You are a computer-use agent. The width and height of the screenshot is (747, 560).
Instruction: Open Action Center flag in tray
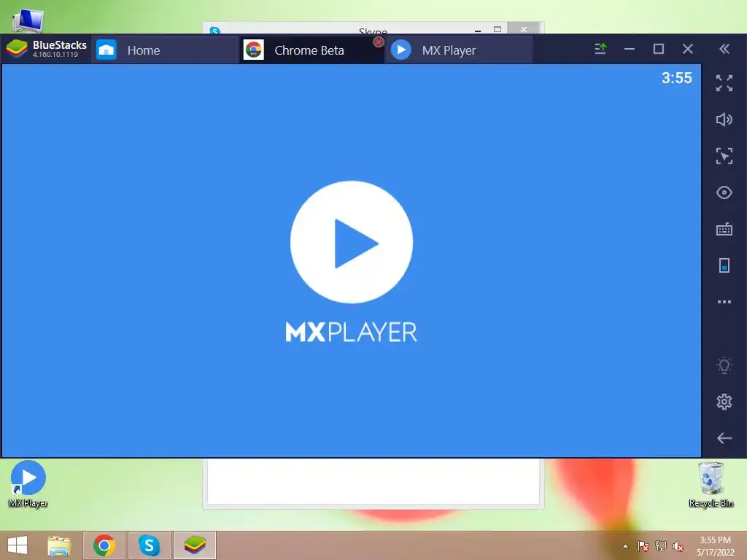(x=643, y=546)
